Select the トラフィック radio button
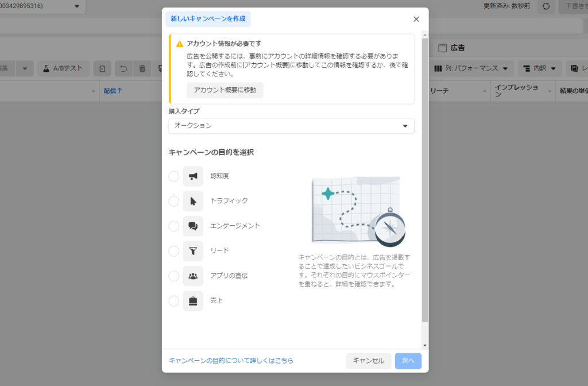Screen dimensions: 588x386 point(174,201)
